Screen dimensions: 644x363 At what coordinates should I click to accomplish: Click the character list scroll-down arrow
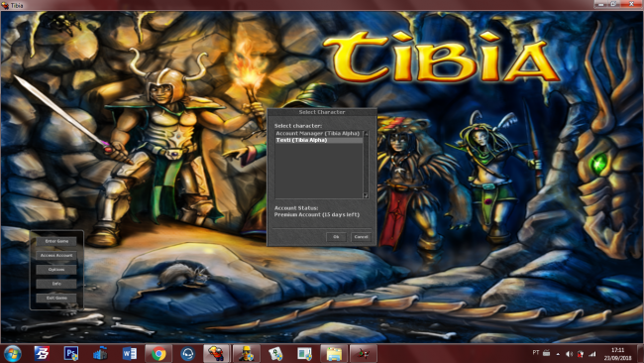pyautogui.click(x=366, y=195)
